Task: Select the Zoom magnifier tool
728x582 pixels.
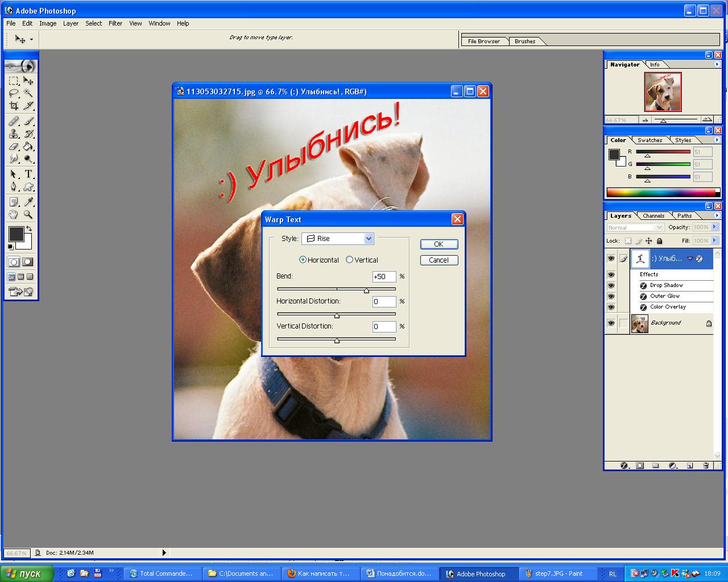Action: (28, 215)
